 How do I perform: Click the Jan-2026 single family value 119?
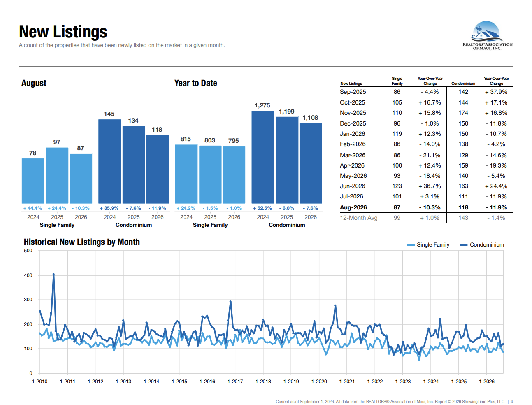click(397, 134)
